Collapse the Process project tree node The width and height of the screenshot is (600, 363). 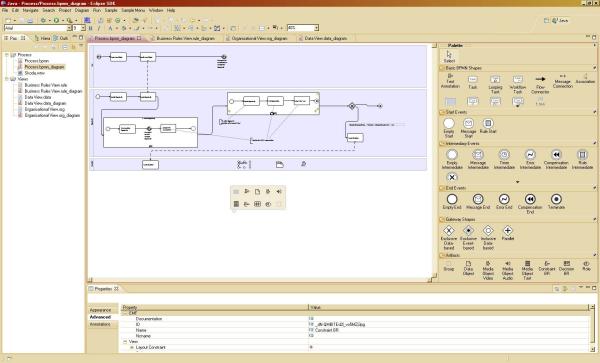click(7, 55)
